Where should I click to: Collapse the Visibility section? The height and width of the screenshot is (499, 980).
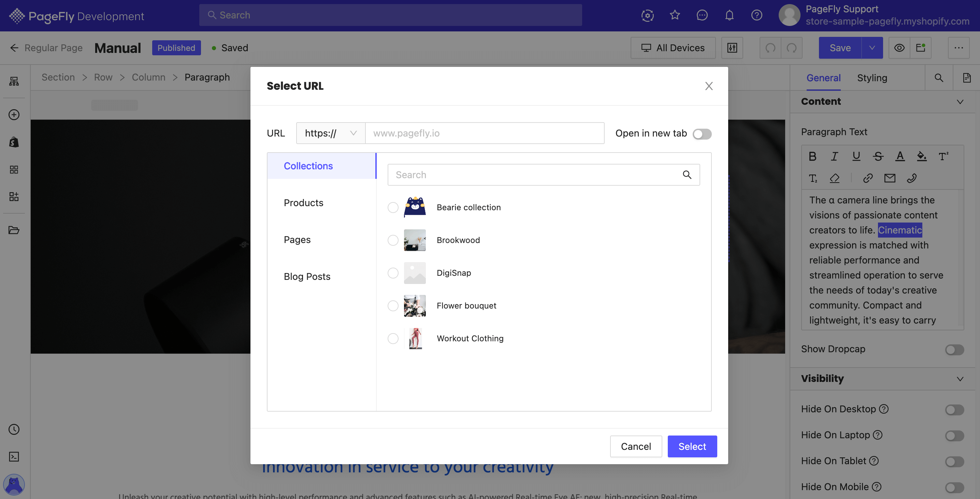[960, 379]
